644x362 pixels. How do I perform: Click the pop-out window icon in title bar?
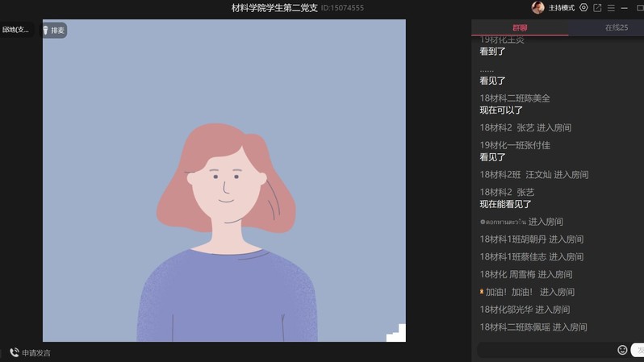click(x=597, y=8)
